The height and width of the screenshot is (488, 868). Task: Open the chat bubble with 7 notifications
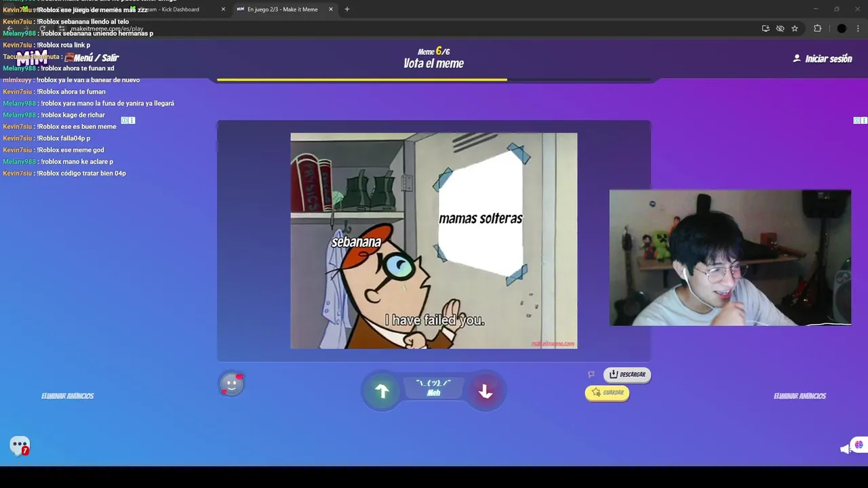(x=20, y=445)
